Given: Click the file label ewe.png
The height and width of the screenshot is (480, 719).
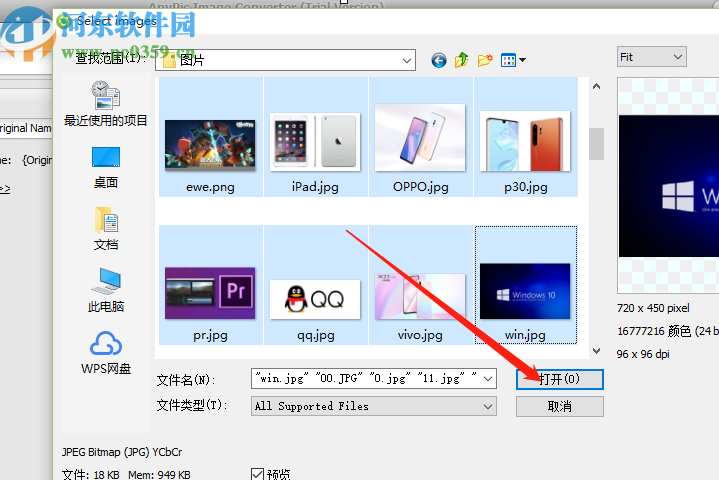Looking at the screenshot, I should (x=210, y=187).
